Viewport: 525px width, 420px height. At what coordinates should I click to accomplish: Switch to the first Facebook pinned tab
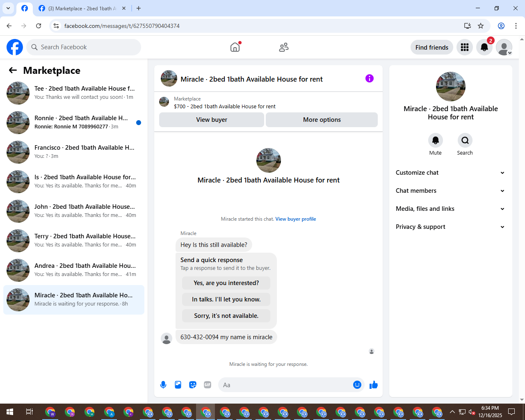[25, 8]
